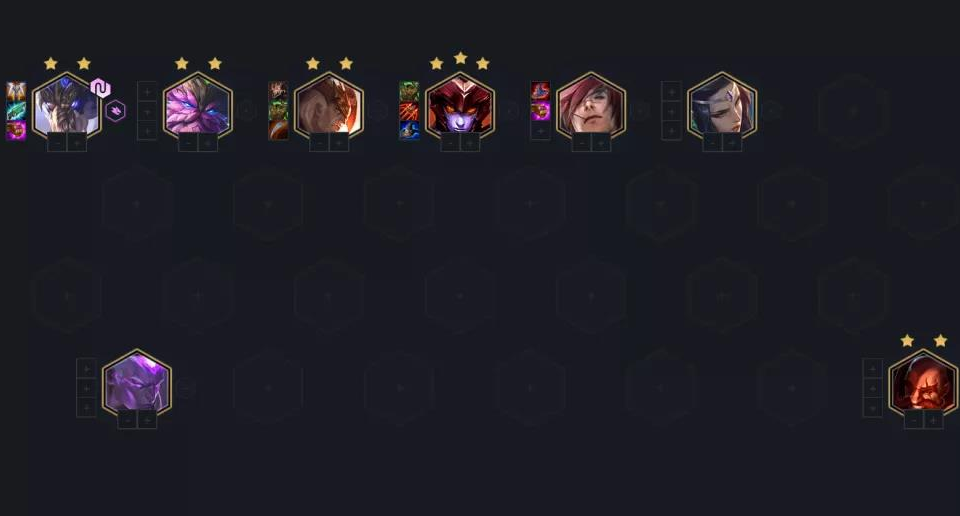960x516 pixels.
Task: Decrease star level of red bearded champion
Action: pos(913,420)
